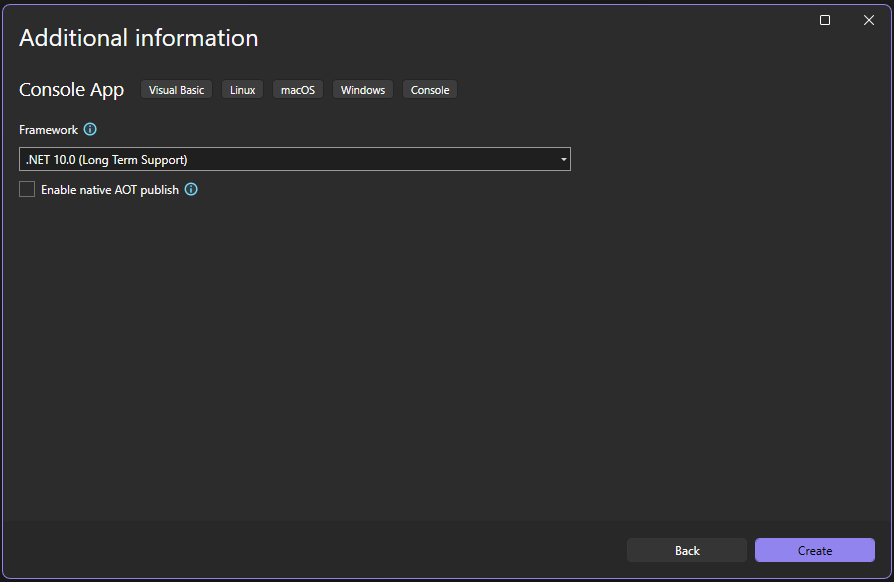Viewport: 894px width, 582px height.
Task: Click the Framework combo box arrow
Action: point(563,159)
